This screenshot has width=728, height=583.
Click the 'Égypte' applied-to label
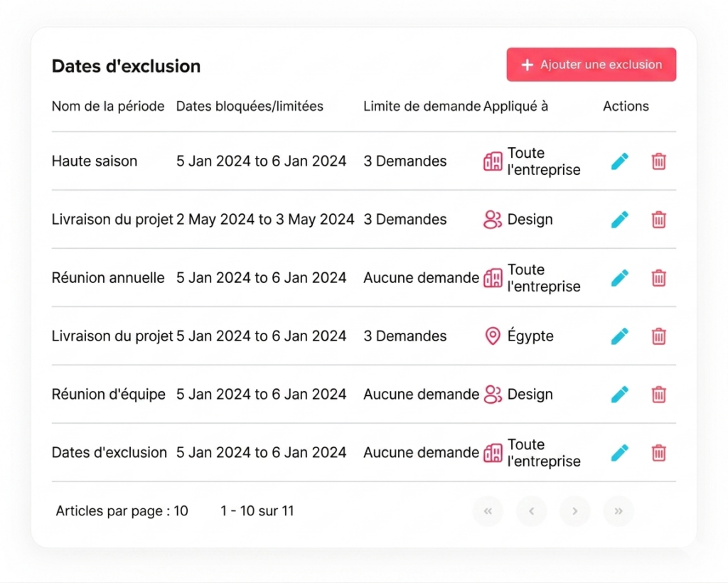click(x=530, y=335)
